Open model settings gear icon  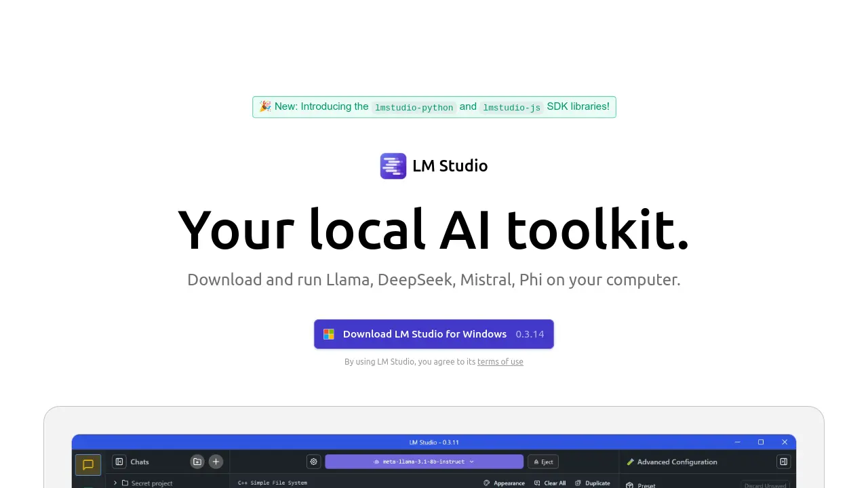tap(313, 462)
